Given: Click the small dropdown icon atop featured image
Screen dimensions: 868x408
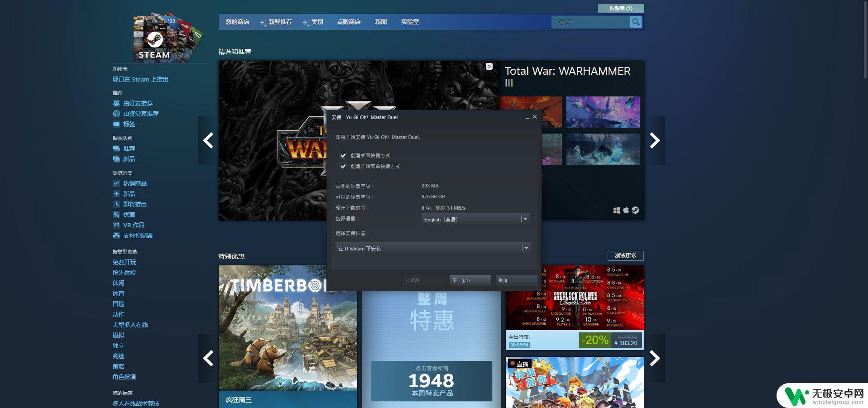Looking at the screenshot, I should pos(489,67).
